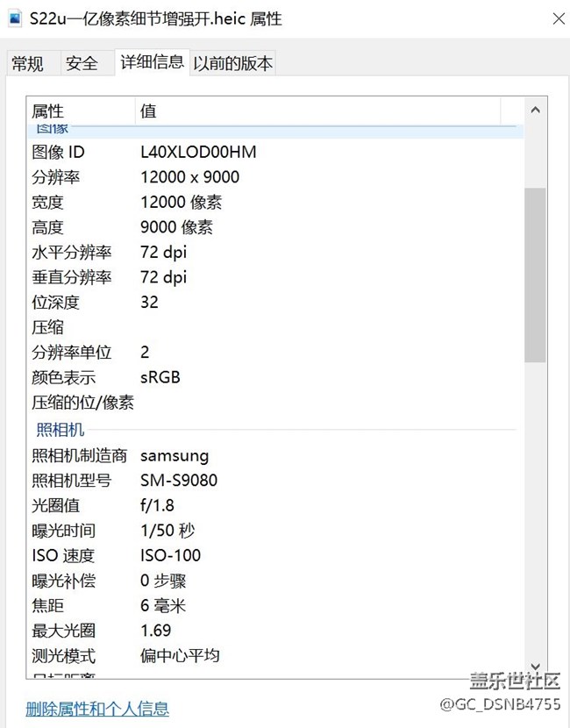Screen dimensions: 570x728
Task: Select the 宽度 property row
Action: pyautogui.click(x=275, y=202)
